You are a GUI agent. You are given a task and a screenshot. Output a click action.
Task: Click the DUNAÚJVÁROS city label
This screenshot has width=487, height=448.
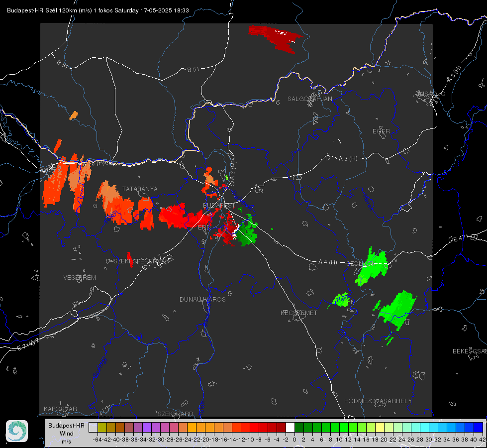202,299
